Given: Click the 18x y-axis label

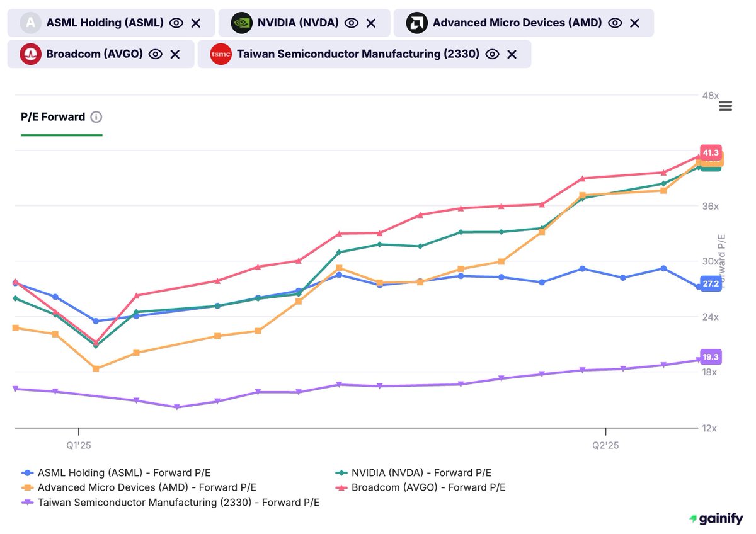Looking at the screenshot, I should [x=711, y=372].
